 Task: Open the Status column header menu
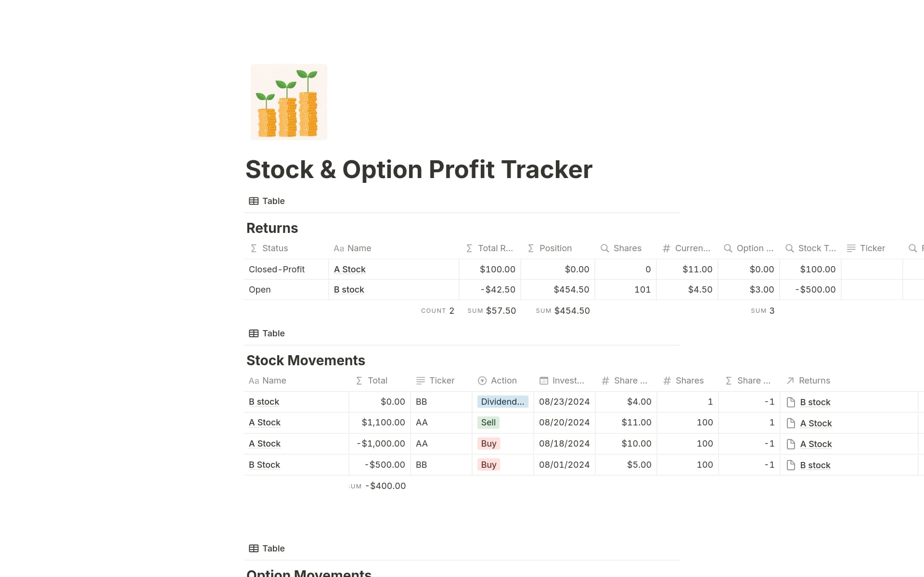275,248
